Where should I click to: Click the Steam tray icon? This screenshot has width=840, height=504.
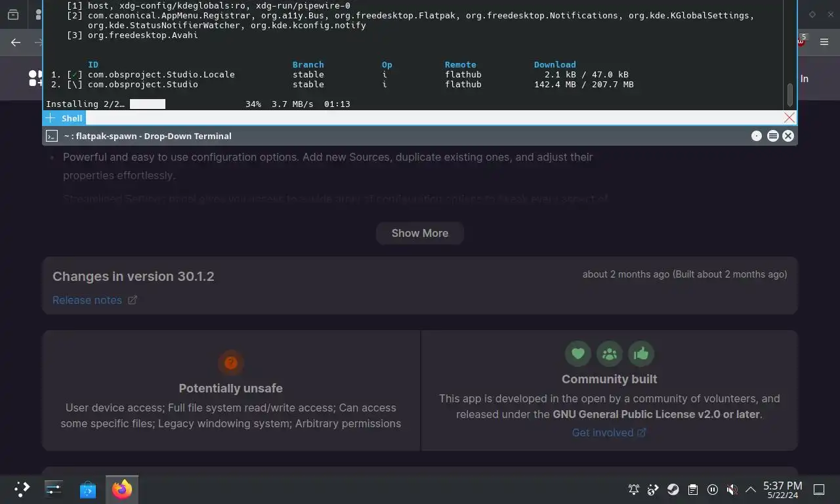673,490
